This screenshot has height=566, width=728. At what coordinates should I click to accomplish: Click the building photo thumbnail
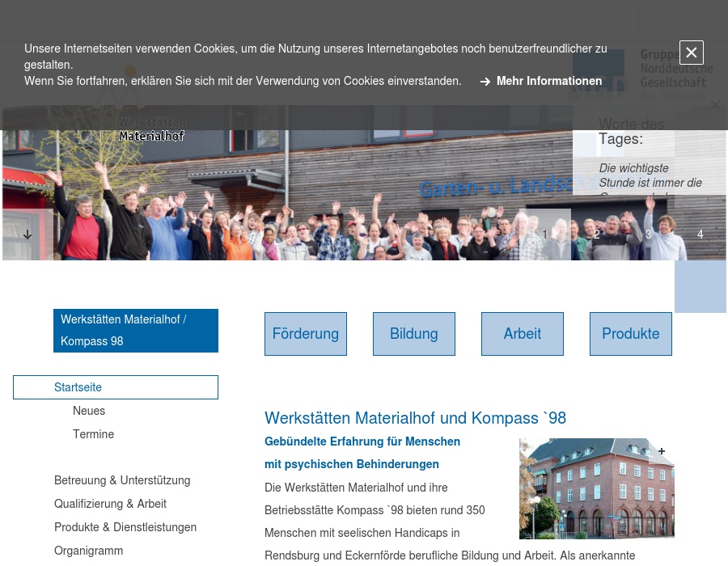pyautogui.click(x=597, y=488)
